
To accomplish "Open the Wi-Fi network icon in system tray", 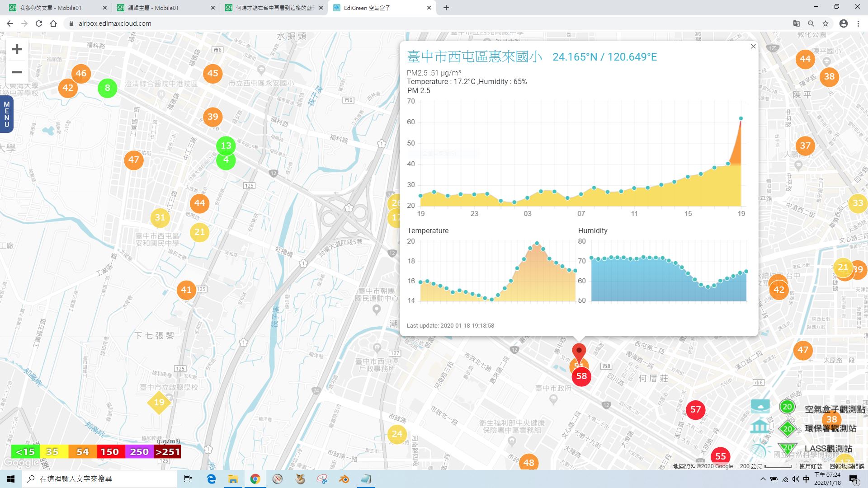I will tap(785, 479).
